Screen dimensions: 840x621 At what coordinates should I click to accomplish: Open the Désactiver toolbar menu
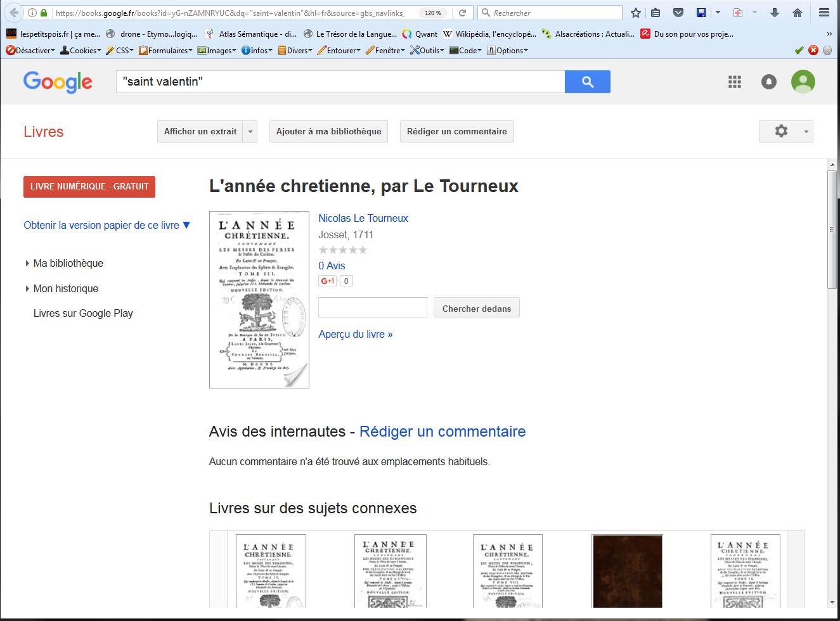point(30,50)
